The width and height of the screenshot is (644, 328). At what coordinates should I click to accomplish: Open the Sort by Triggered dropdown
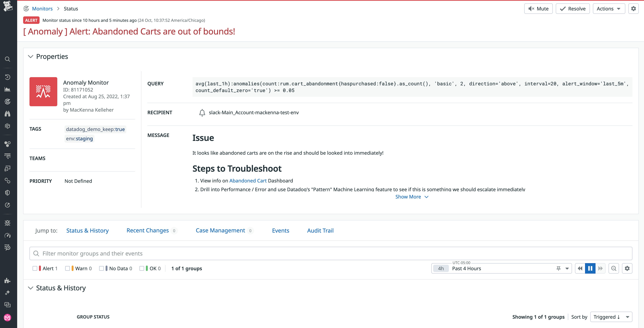(611, 317)
